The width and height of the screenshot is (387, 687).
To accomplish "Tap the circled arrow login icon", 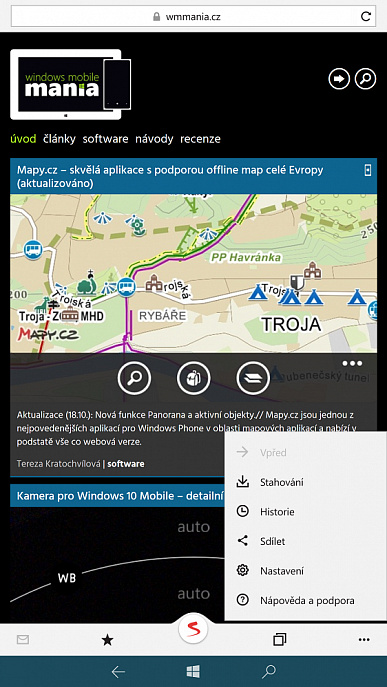I will 339,79.
